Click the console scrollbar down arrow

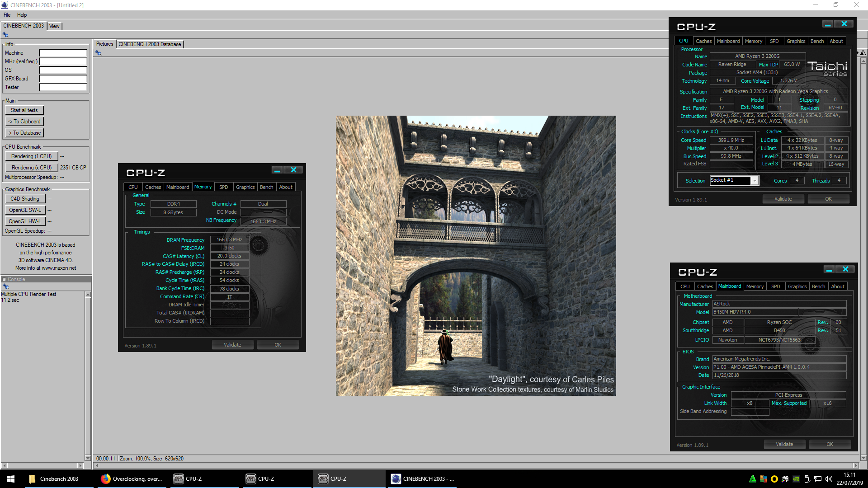[88, 458]
